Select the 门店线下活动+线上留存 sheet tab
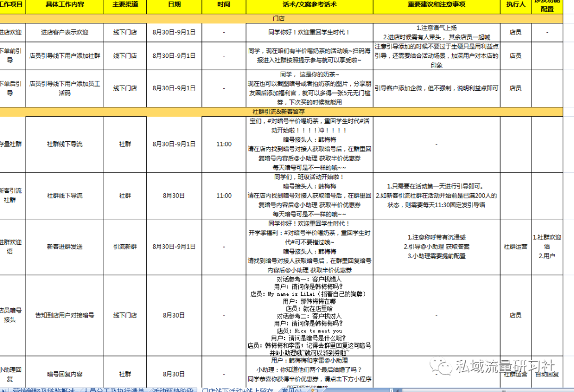574x392 pixels. (x=238, y=390)
